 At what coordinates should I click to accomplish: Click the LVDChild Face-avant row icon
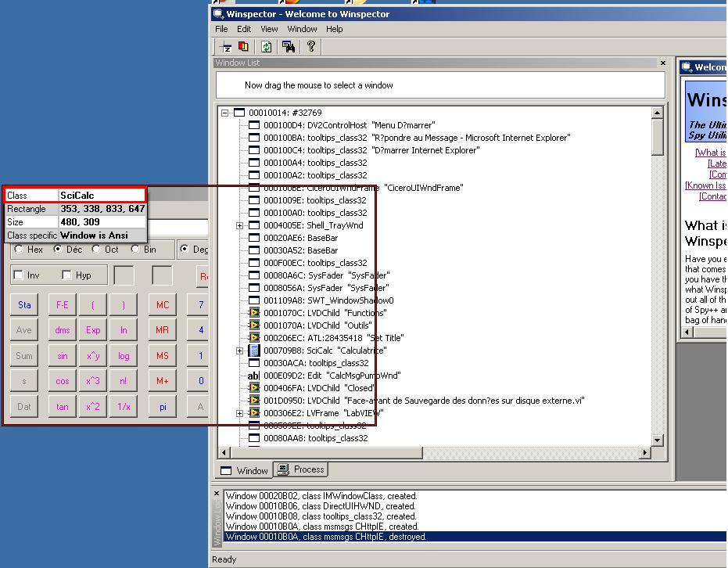point(254,401)
